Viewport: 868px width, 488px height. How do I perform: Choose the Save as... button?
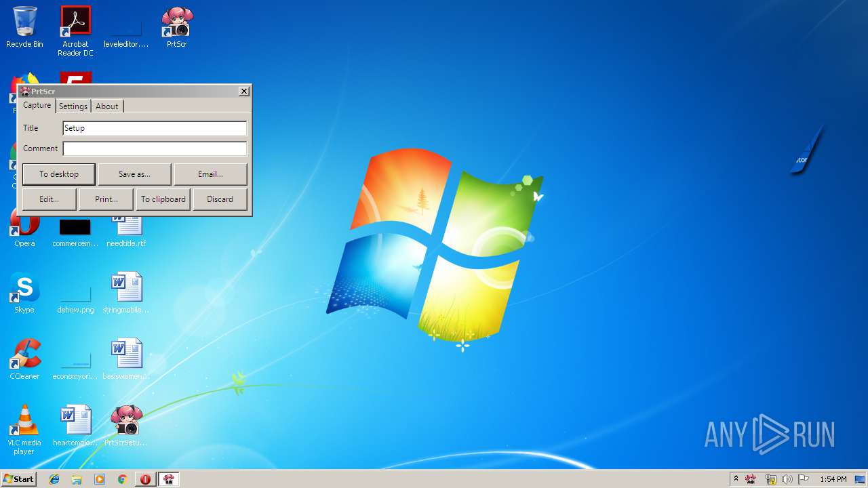(x=134, y=174)
